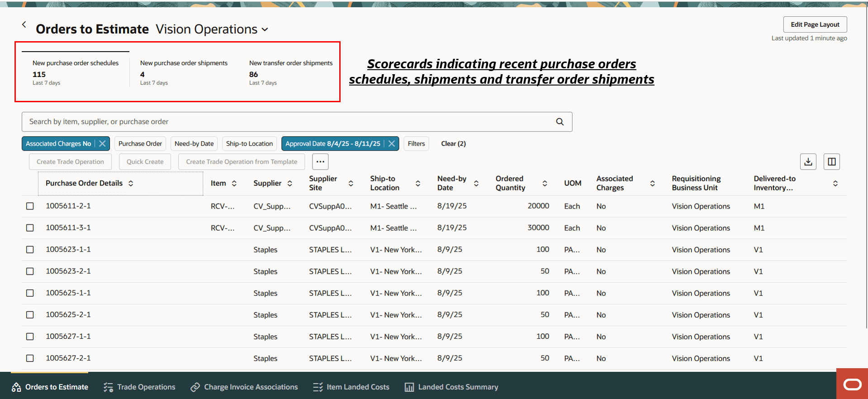Sort by Item column
868x399 pixels.
[x=234, y=183]
